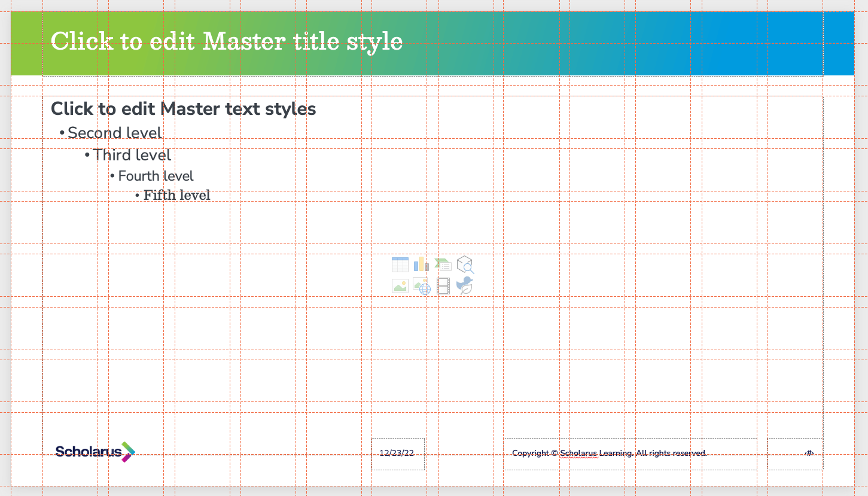Click the 3D Models cube icon
Viewport: 868px width, 496px height.
pos(465,264)
